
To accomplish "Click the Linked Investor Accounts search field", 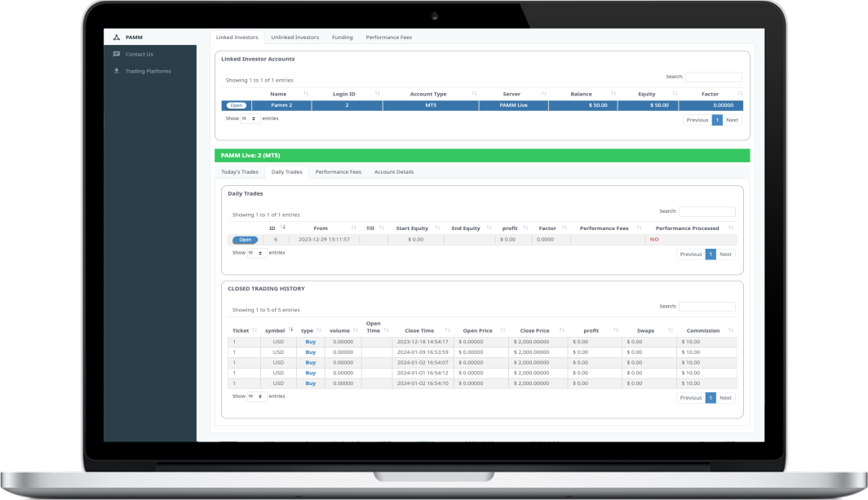I will point(714,77).
